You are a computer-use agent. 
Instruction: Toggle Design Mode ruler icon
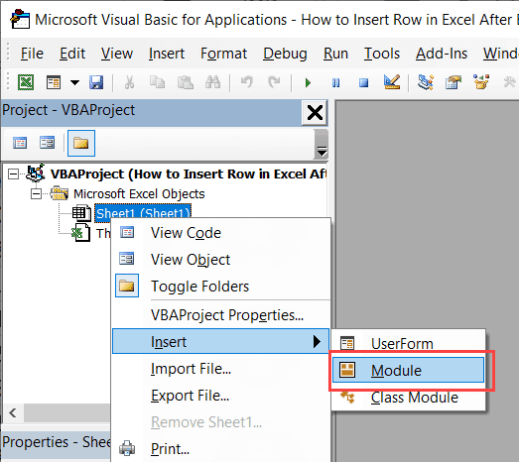tap(392, 82)
